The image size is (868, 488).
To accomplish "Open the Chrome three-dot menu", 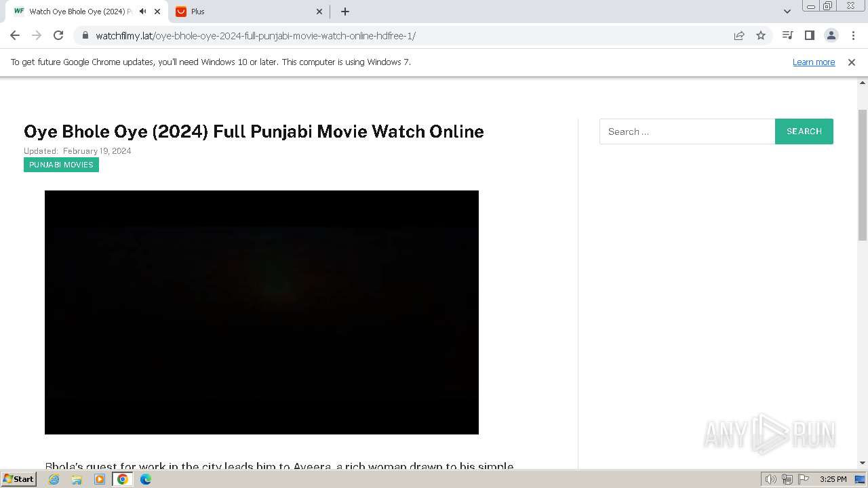I will (853, 35).
